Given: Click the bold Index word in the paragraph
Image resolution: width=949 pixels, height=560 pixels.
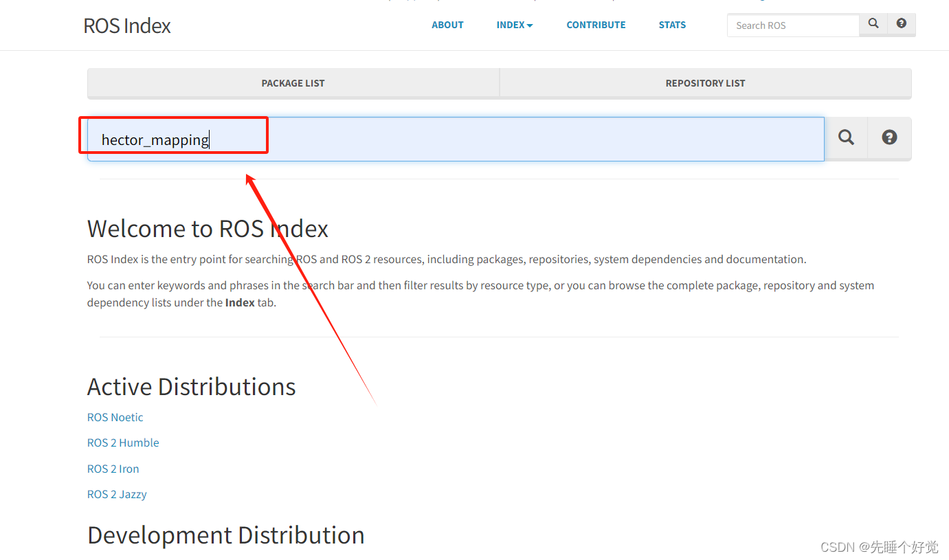Looking at the screenshot, I should [x=240, y=302].
